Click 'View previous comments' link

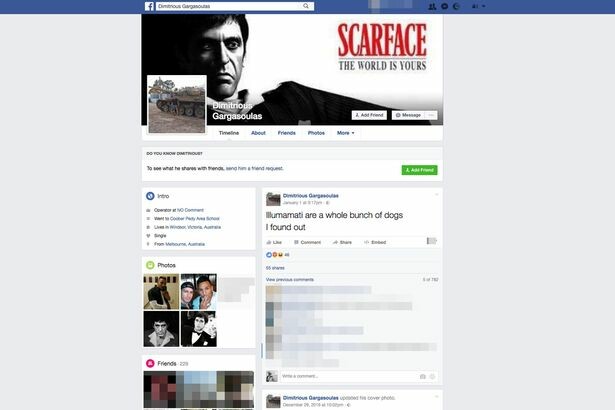289,280
